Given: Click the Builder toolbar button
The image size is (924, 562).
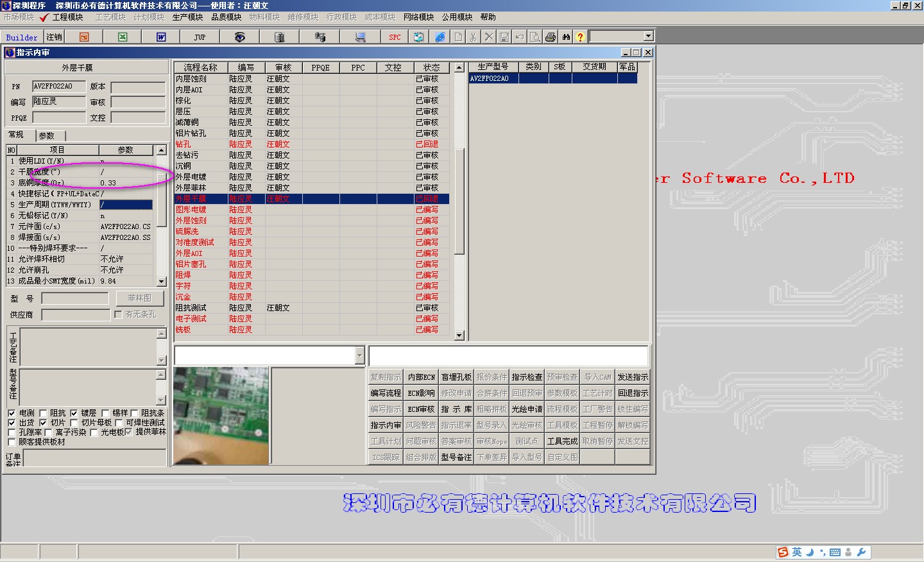Looking at the screenshot, I should click(x=22, y=37).
